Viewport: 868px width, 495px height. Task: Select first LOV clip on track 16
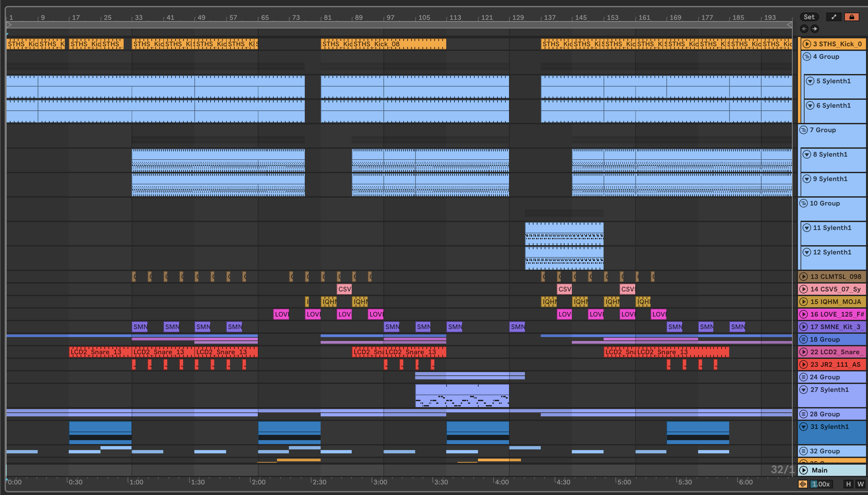(281, 314)
